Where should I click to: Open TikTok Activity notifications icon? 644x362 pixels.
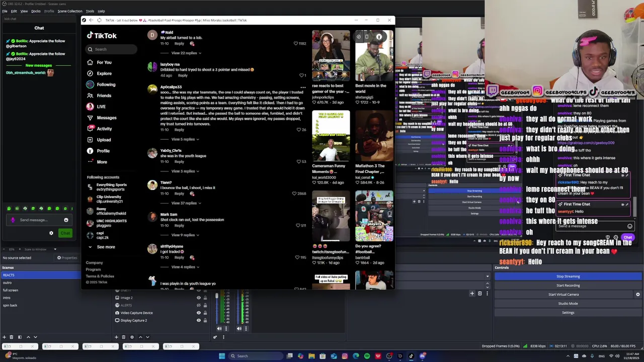(90, 129)
